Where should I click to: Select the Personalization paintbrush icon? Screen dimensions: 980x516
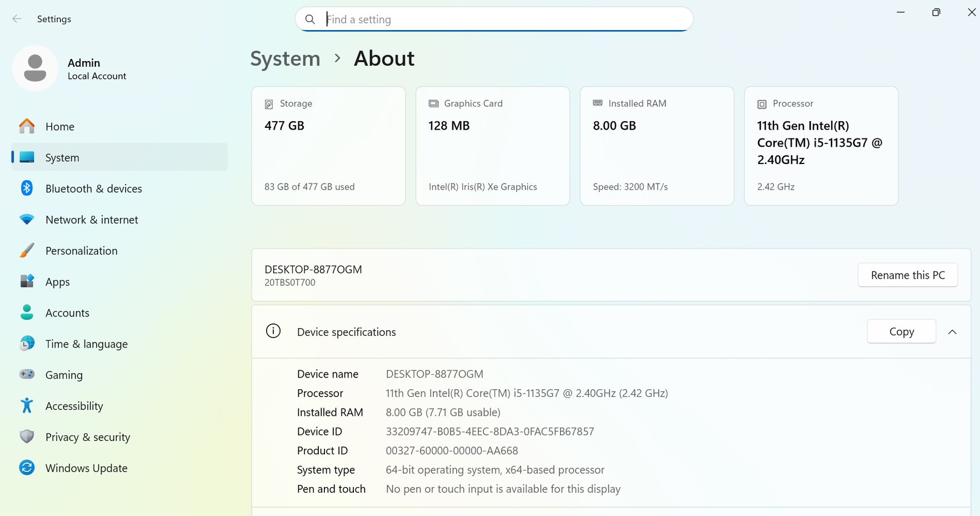click(27, 251)
